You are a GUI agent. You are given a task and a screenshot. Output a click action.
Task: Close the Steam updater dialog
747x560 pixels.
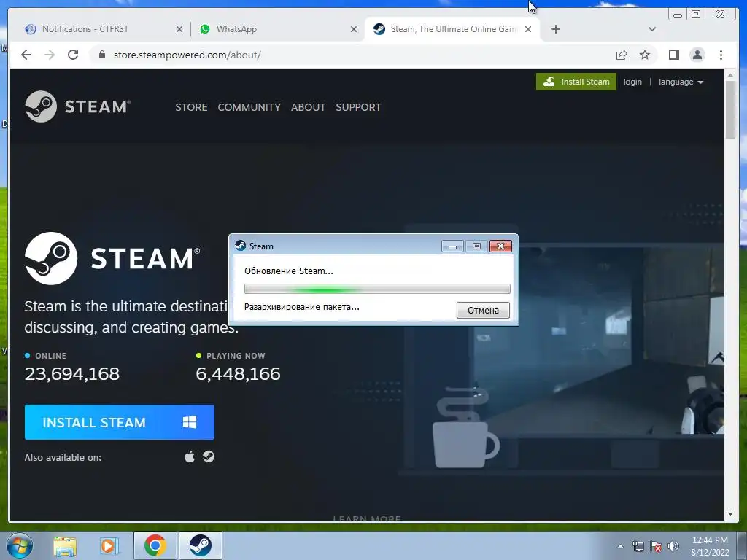500,246
